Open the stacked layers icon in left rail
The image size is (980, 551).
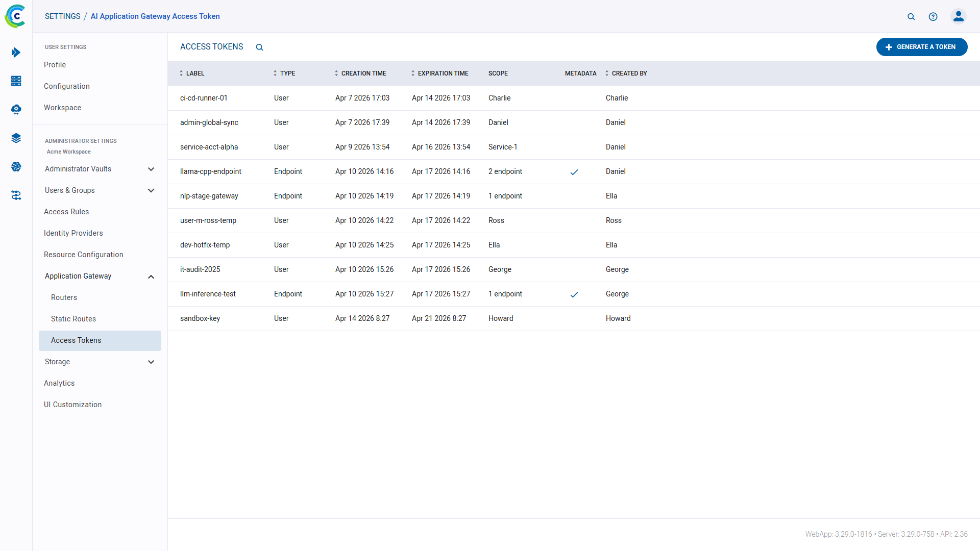(x=16, y=138)
